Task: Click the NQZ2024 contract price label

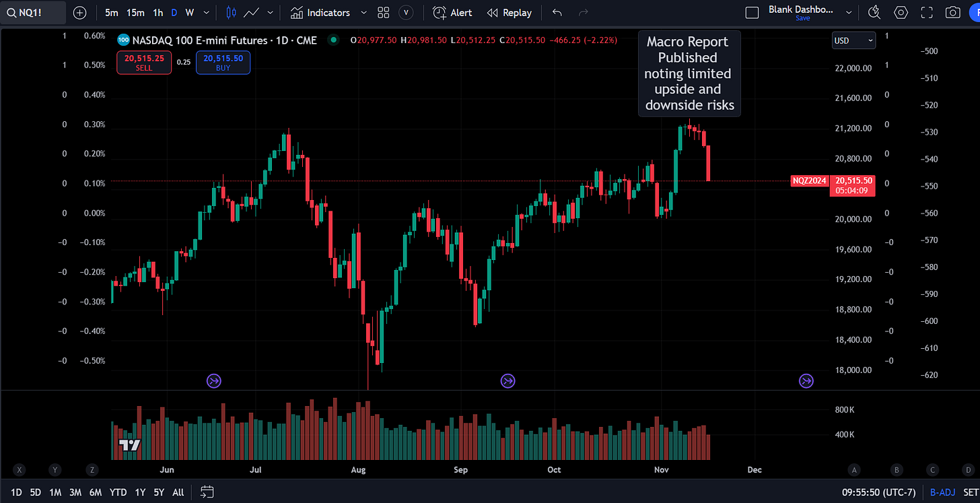Action: [809, 180]
